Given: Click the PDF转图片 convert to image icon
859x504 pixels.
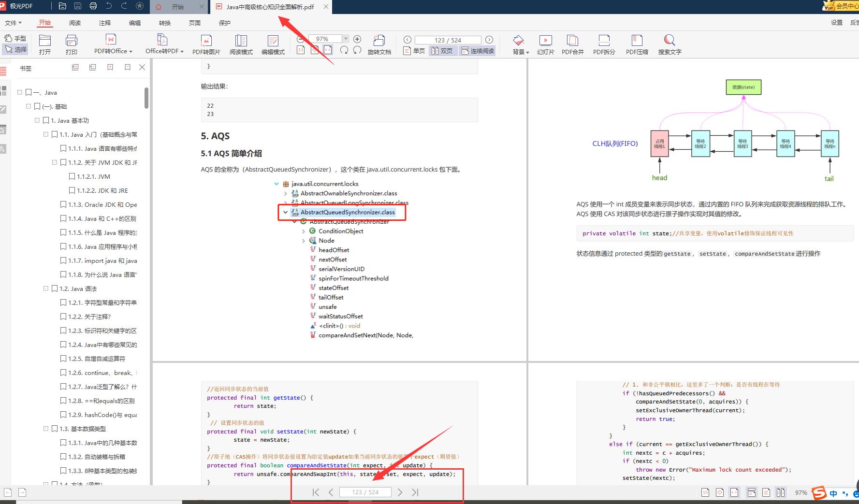Looking at the screenshot, I should pos(206,44).
